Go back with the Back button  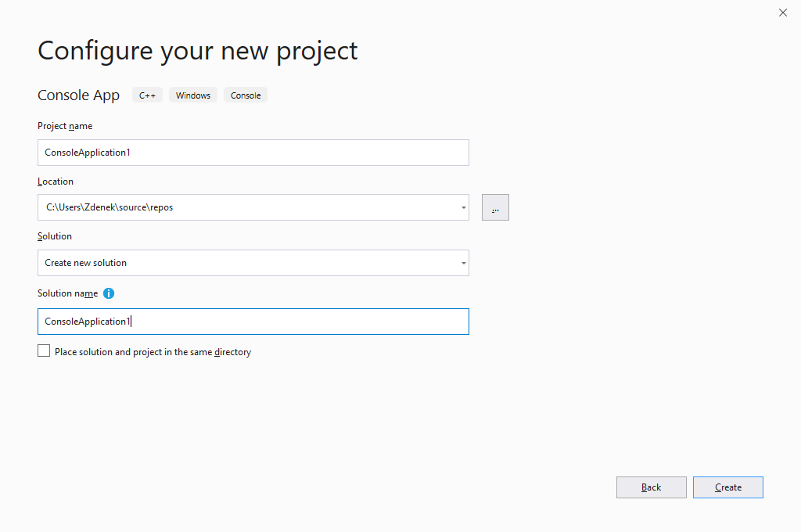(x=651, y=487)
